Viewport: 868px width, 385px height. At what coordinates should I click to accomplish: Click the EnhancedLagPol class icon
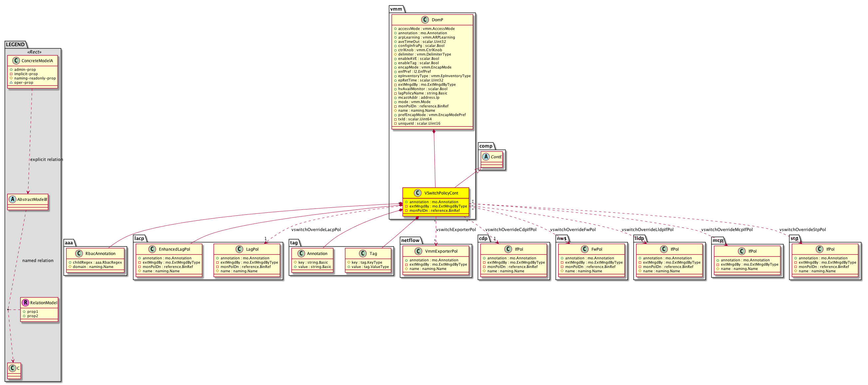tap(153, 249)
